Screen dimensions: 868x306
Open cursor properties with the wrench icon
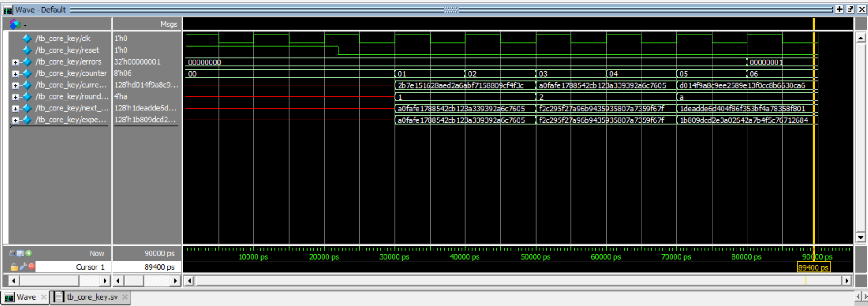click(x=23, y=266)
